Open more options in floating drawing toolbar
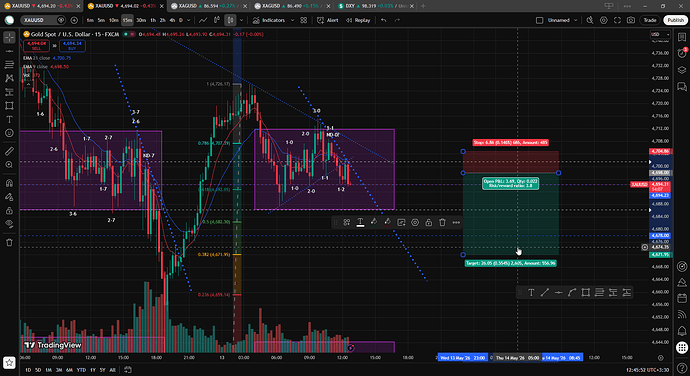The width and height of the screenshot is (690, 376). click(456, 222)
